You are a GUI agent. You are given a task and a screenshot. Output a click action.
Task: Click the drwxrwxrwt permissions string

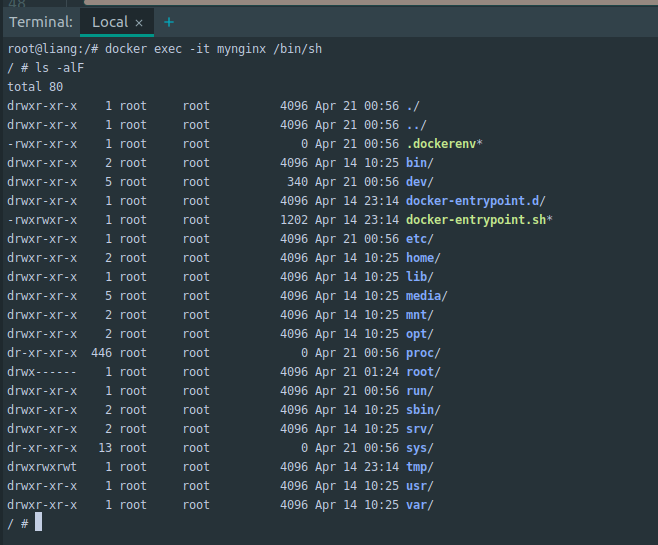(x=42, y=467)
